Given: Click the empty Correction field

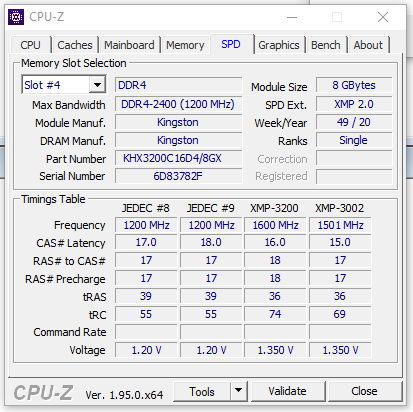Looking at the screenshot, I should (x=354, y=158).
